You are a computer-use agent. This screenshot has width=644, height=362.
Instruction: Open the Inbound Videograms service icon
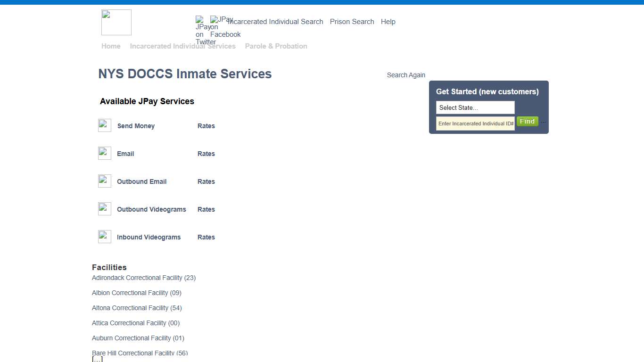[104, 236]
